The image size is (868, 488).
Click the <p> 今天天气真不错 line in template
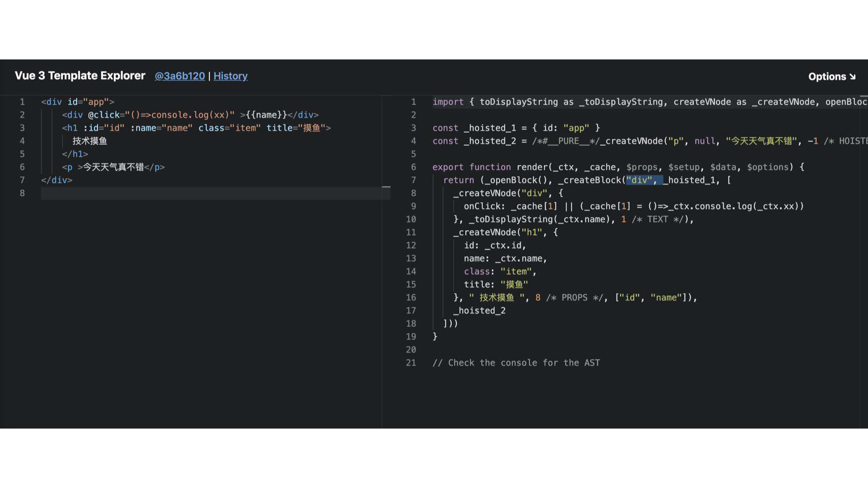pyautogui.click(x=113, y=167)
